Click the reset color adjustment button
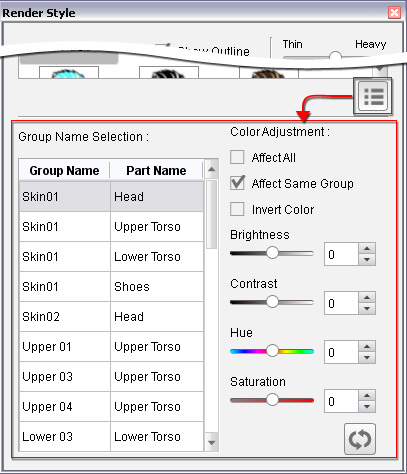The height and width of the screenshot is (474, 407). pyautogui.click(x=360, y=439)
